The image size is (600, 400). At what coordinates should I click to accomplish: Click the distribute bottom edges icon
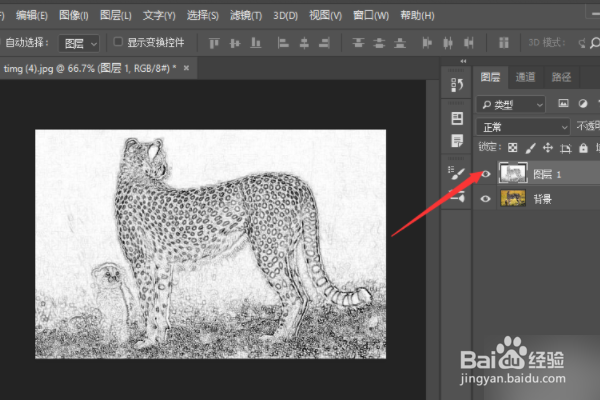400,43
